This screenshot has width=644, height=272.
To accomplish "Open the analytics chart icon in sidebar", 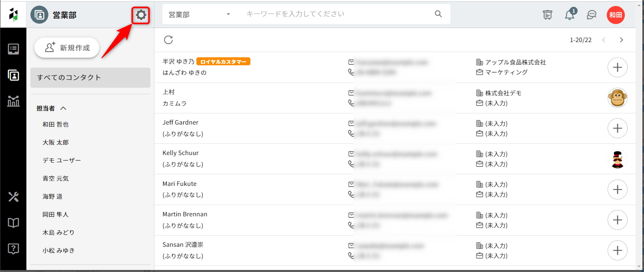I will click(13, 101).
